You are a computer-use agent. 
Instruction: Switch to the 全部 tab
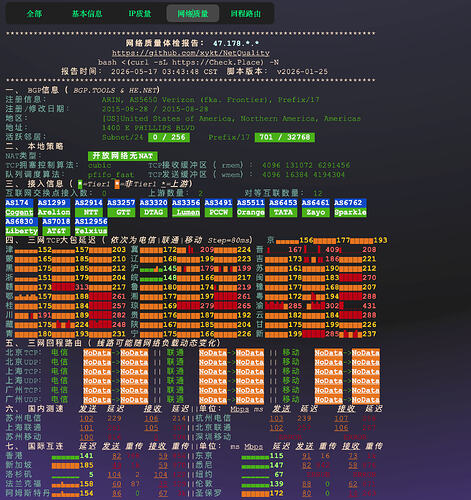coord(34,14)
